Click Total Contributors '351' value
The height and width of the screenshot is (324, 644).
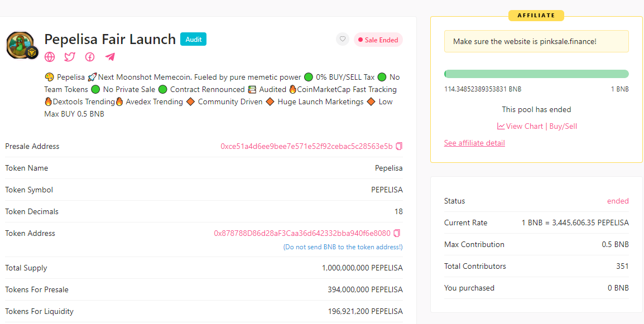(622, 266)
